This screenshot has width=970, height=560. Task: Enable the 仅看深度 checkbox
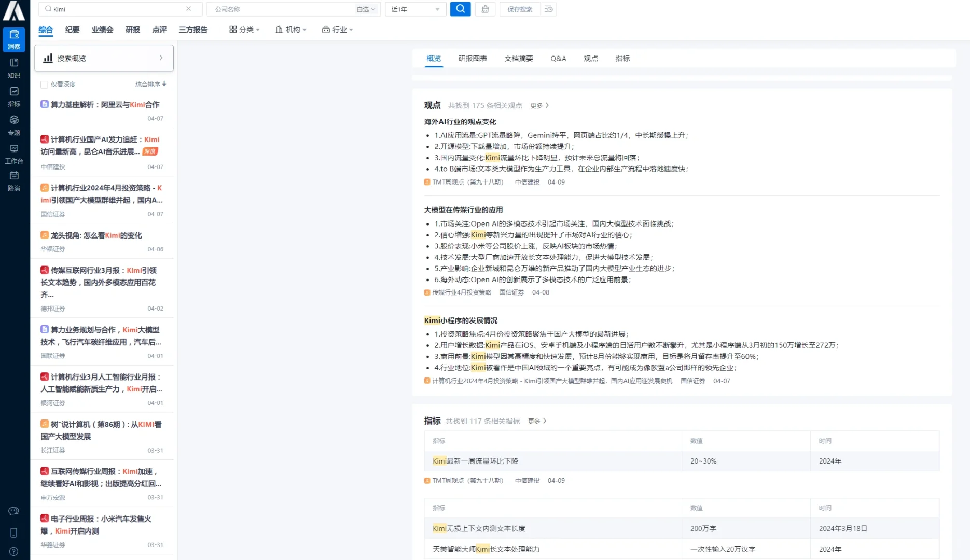point(44,85)
